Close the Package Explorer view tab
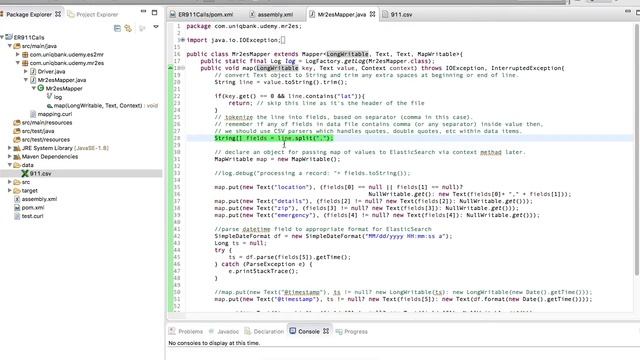 pyautogui.click(x=58, y=14)
